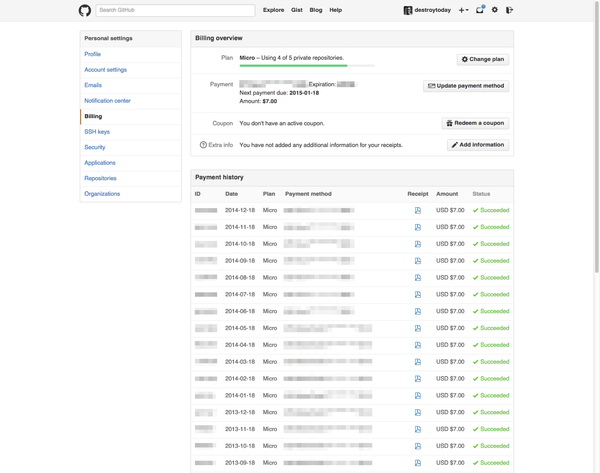Download receipt for 2014-12-18 payment
The image size is (600, 473).
click(x=418, y=210)
